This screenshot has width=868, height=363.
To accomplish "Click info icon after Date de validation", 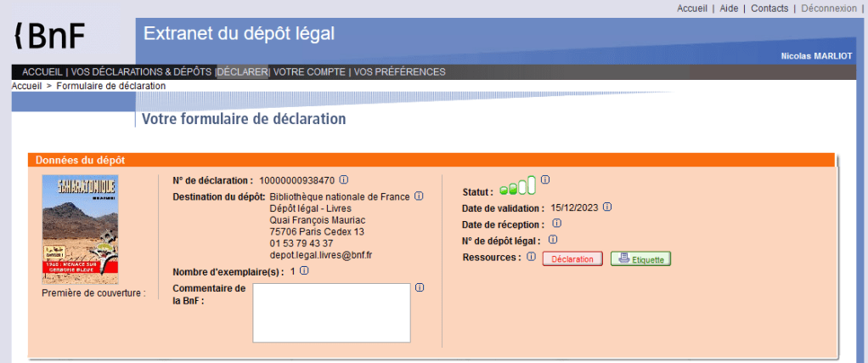I will 607,207.
